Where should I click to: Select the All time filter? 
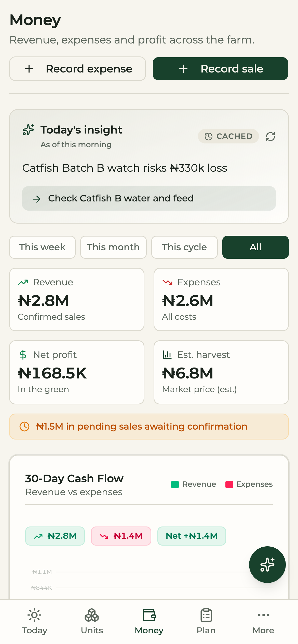click(x=255, y=247)
